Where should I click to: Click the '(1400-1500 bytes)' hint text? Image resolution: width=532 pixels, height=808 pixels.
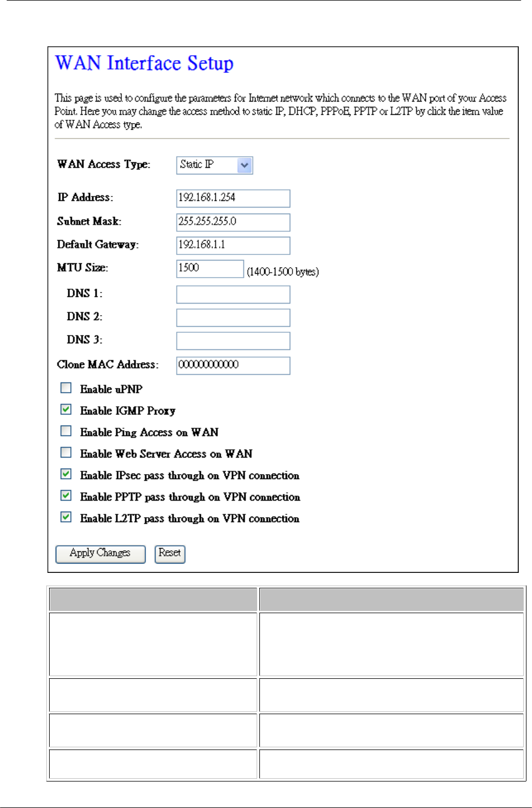(283, 272)
